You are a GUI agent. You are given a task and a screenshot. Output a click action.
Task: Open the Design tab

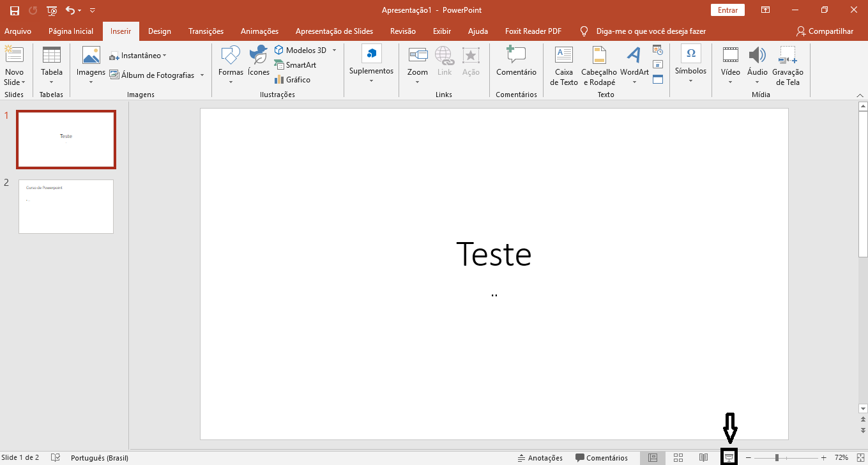coord(159,31)
